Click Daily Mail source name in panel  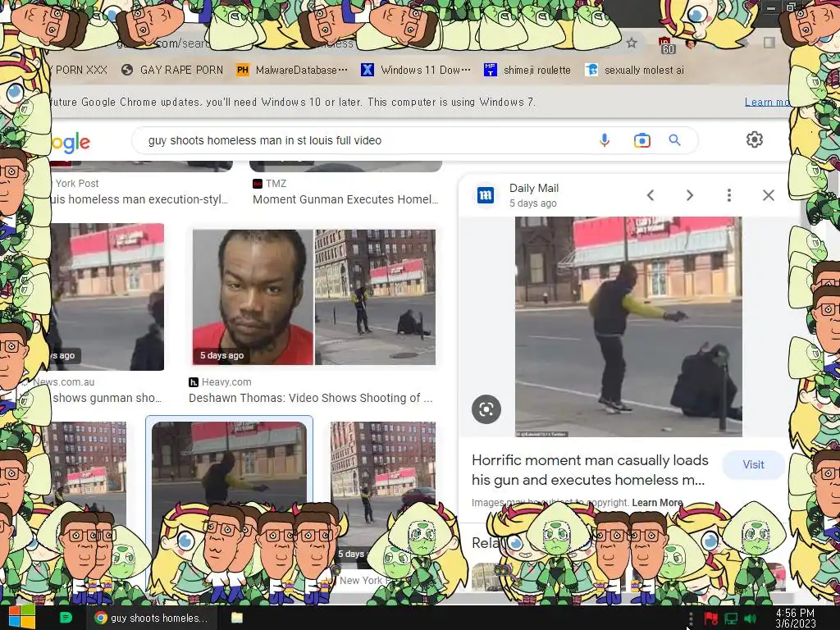click(x=533, y=188)
